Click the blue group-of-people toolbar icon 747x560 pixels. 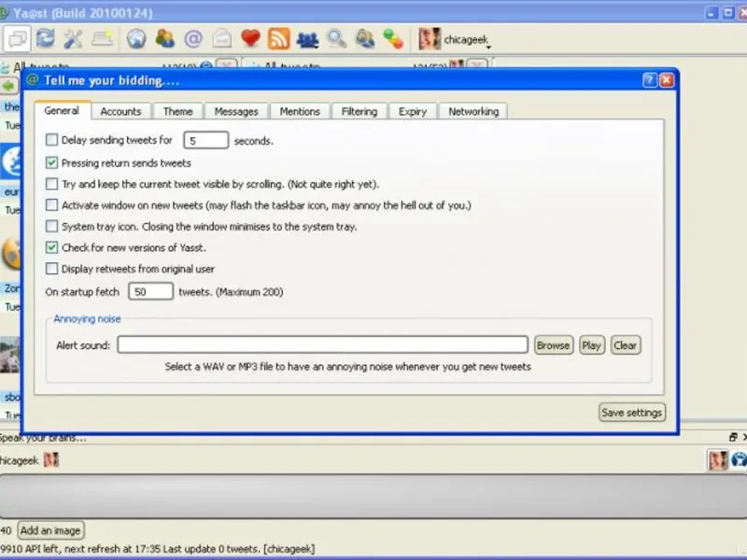point(308,39)
